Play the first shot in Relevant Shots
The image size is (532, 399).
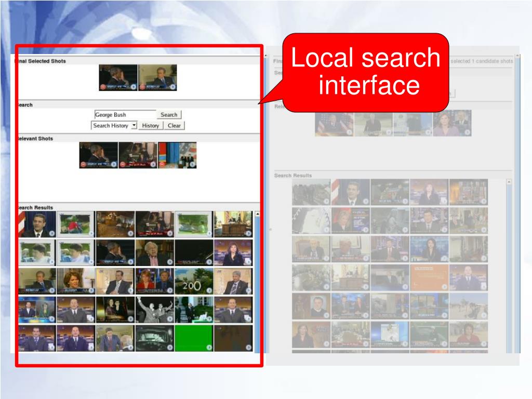coord(114,165)
